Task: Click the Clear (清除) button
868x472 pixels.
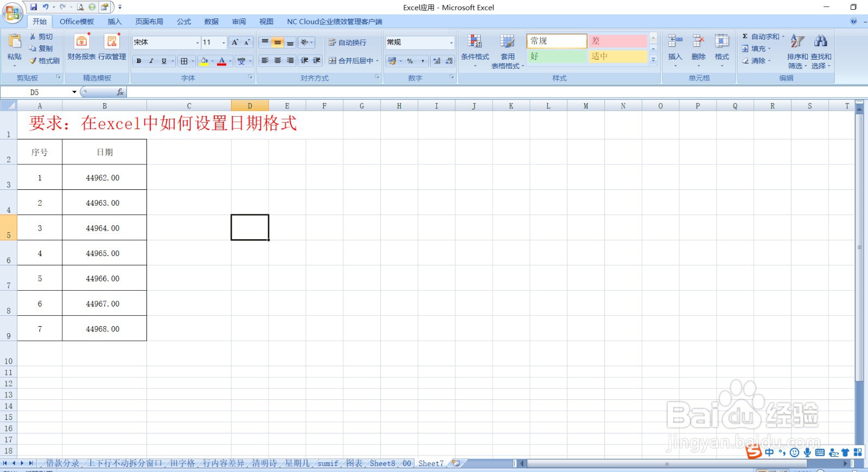Action: 756,61
